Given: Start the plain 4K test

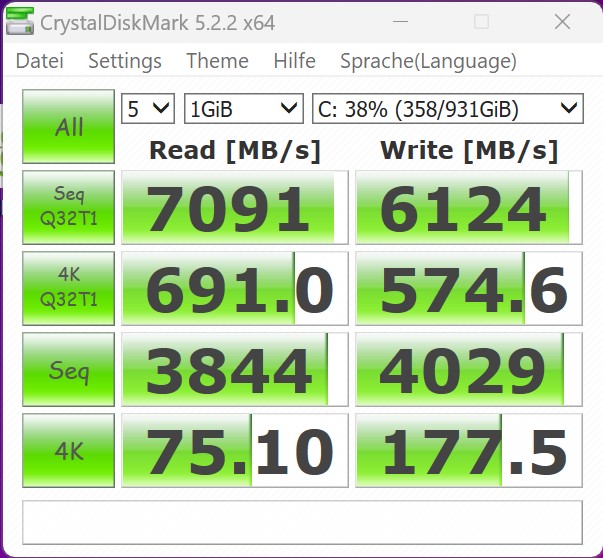Looking at the screenshot, I should [68, 451].
